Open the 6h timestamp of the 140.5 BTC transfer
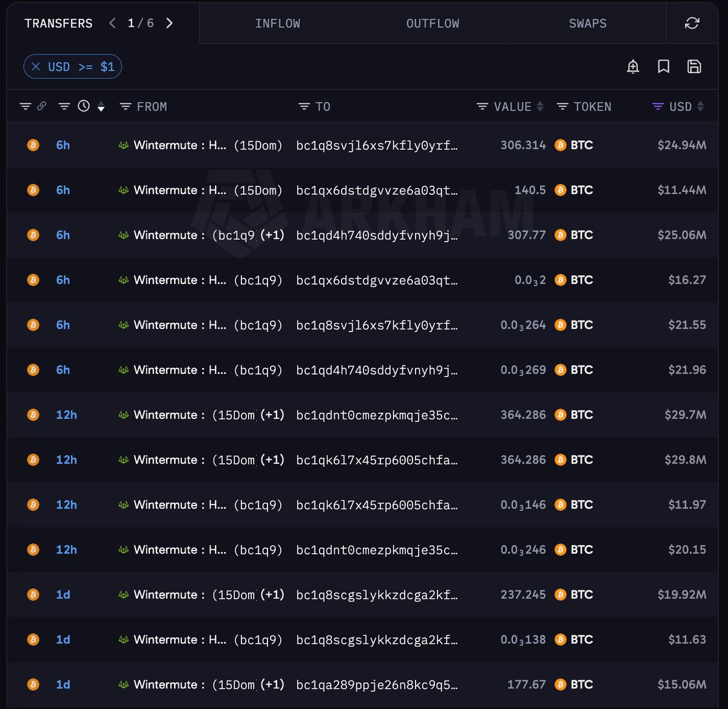Screen dimensions: 728x709 pyautogui.click(x=63, y=190)
